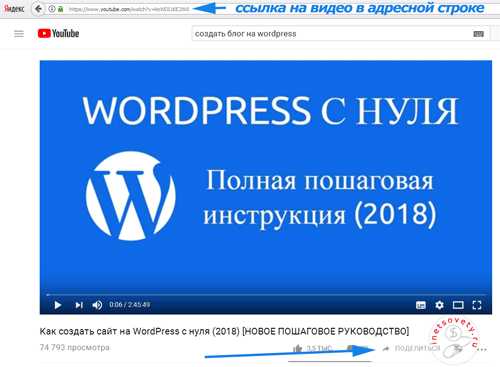The height and width of the screenshot is (367, 500).
Task: Open player settings gear
Action: [x=439, y=305]
